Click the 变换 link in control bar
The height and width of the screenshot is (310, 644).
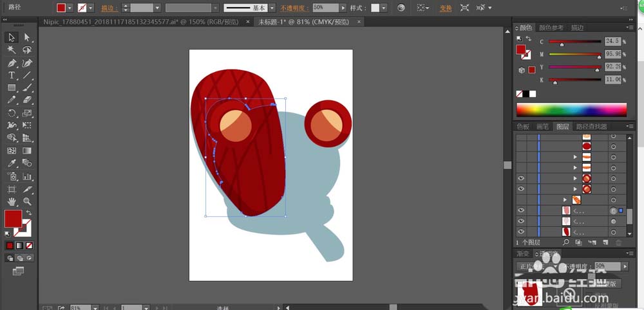pos(445,8)
